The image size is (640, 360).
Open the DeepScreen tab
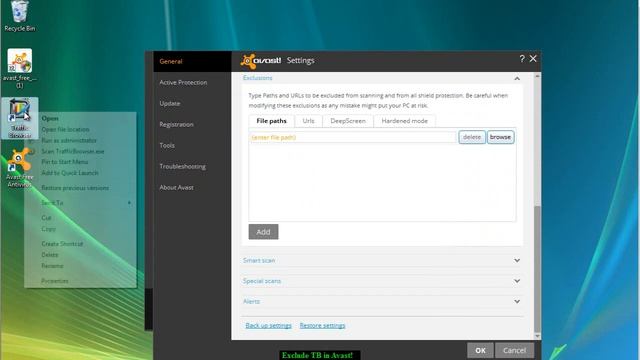(348, 121)
